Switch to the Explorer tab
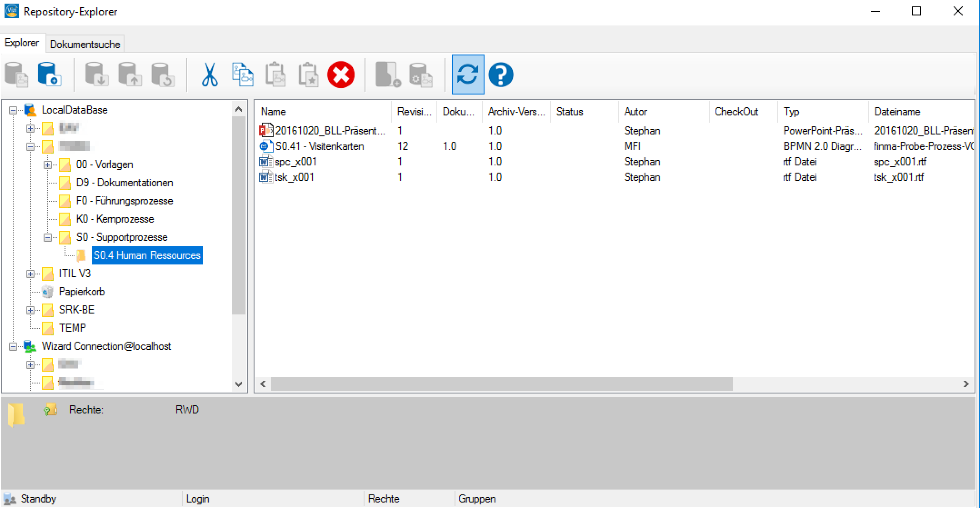Viewport: 980px width, 508px height. 22,43
